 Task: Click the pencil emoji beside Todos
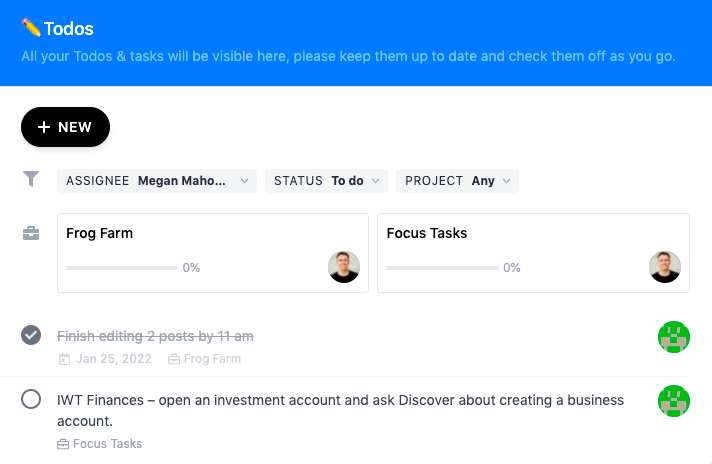[31, 28]
